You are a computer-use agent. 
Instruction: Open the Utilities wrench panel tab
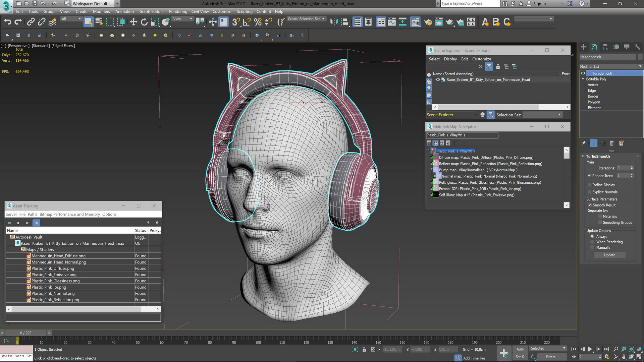[x=637, y=47]
